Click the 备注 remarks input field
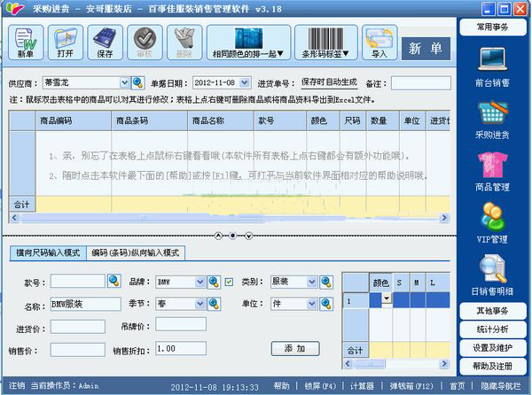 point(420,82)
